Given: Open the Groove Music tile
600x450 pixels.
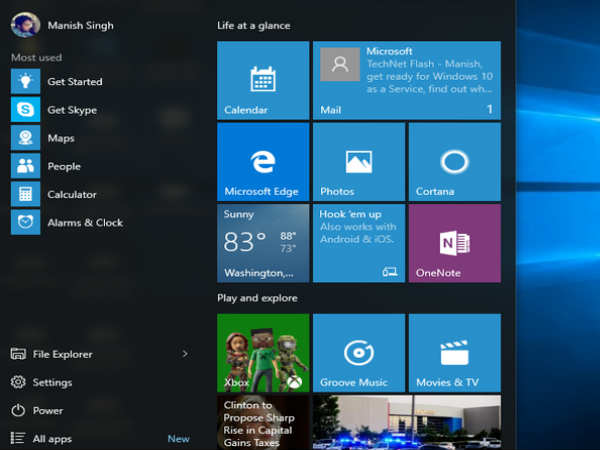Looking at the screenshot, I should (x=359, y=353).
